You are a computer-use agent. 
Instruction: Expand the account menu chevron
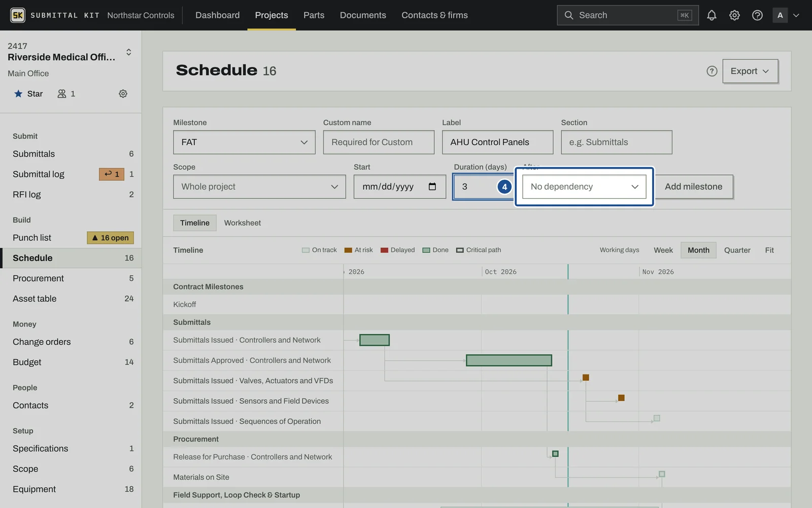tap(796, 15)
